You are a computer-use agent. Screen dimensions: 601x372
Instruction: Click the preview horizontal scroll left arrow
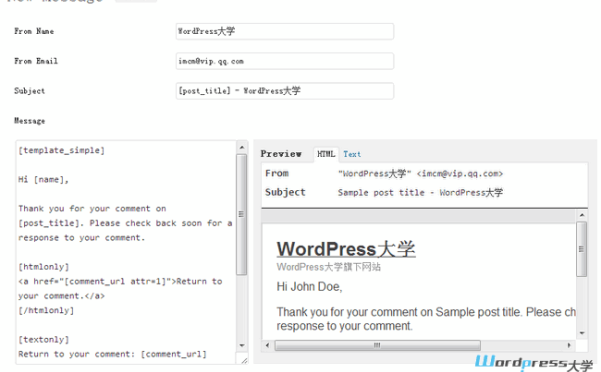pyautogui.click(x=267, y=345)
